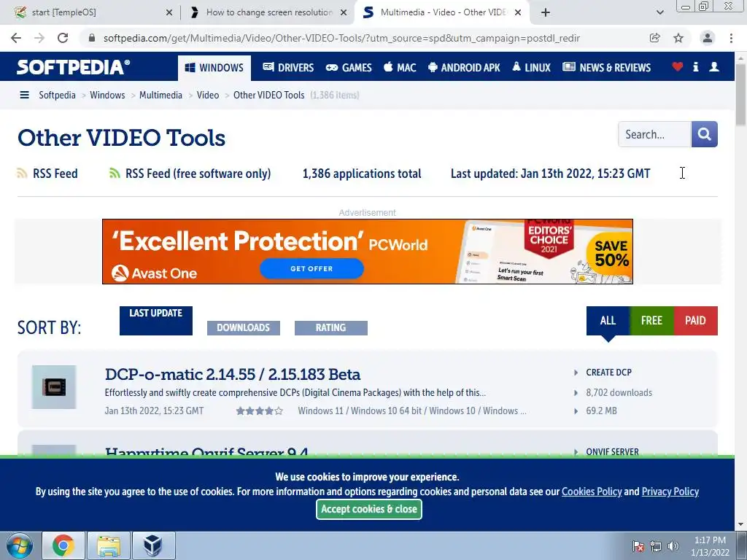Click into the Search input field
This screenshot has height=560, width=747.
point(654,134)
